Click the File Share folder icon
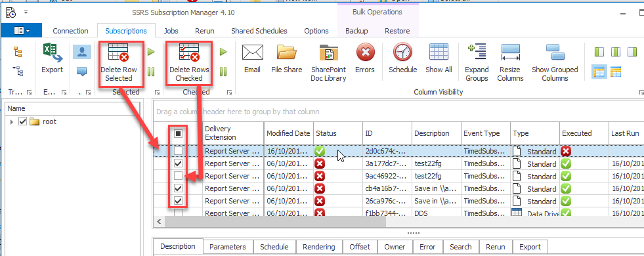This screenshot has width=644, height=256. pos(287,53)
